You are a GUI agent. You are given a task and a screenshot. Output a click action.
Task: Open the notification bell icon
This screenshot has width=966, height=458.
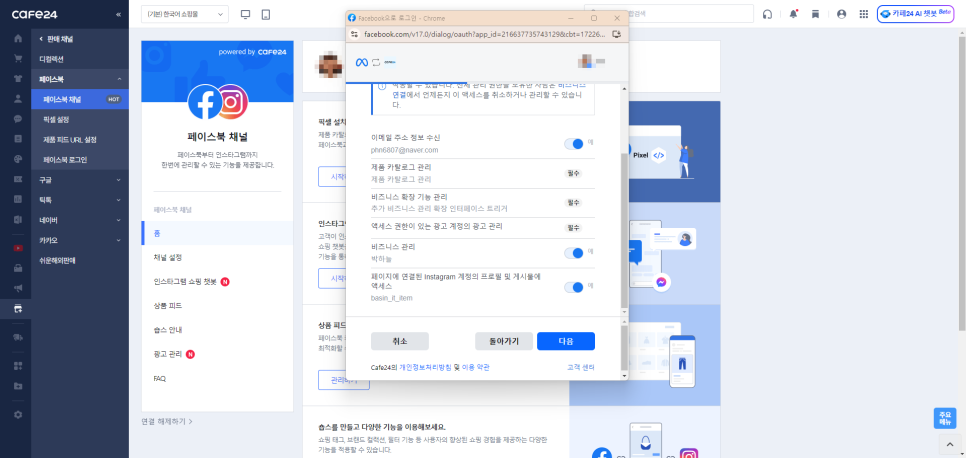(793, 14)
